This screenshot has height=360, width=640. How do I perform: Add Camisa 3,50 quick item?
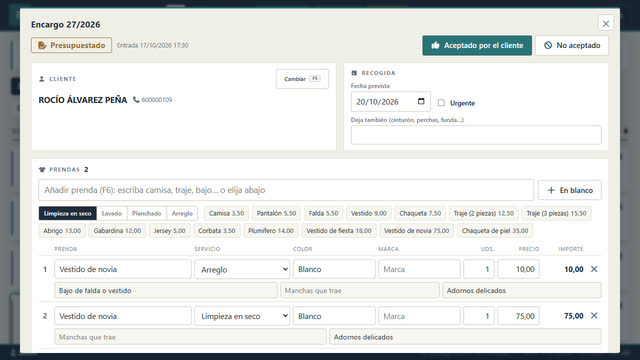point(227,213)
